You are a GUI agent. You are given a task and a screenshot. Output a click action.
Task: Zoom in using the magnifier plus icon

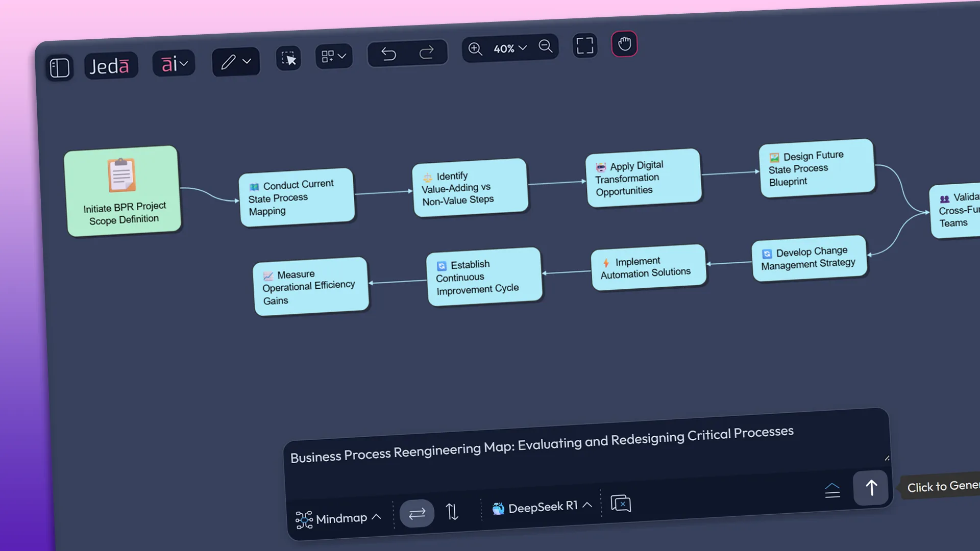pos(475,49)
